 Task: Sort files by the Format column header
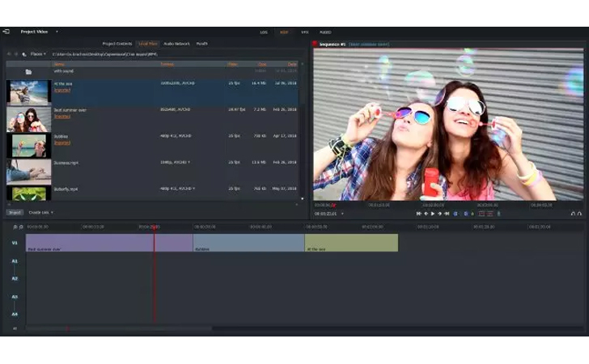click(x=167, y=64)
